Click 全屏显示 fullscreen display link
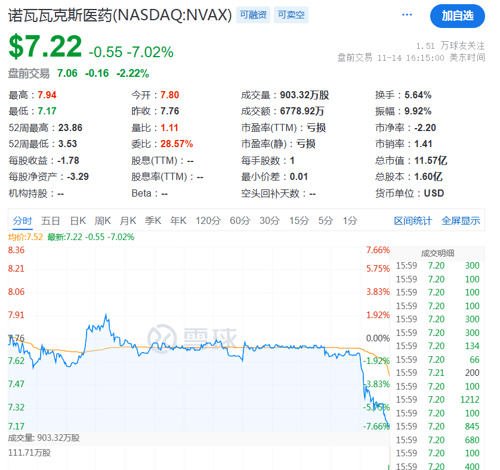This screenshot has width=500, height=470. pyautogui.click(x=461, y=221)
